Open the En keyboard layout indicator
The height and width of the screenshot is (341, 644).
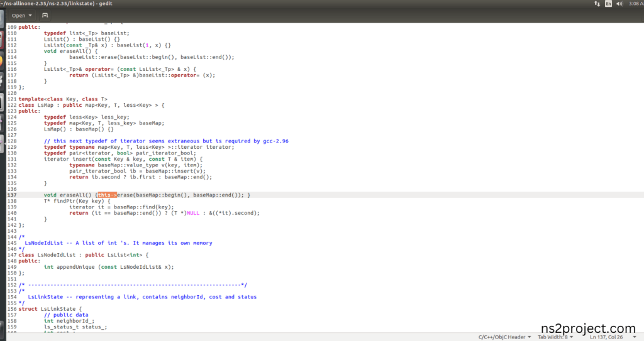pyautogui.click(x=608, y=4)
